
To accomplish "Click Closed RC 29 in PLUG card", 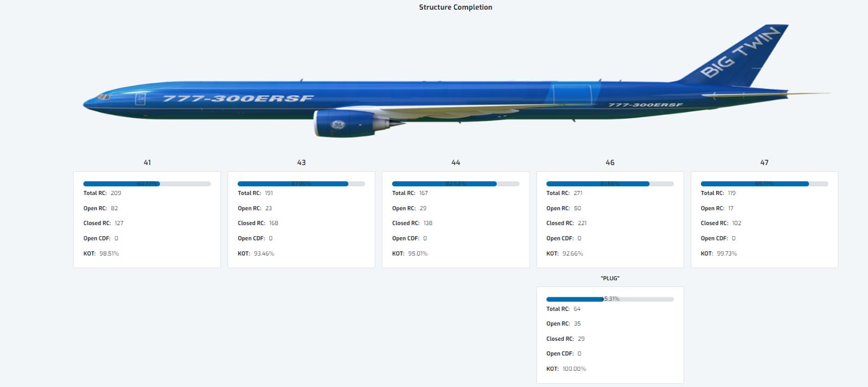I will (x=566, y=339).
